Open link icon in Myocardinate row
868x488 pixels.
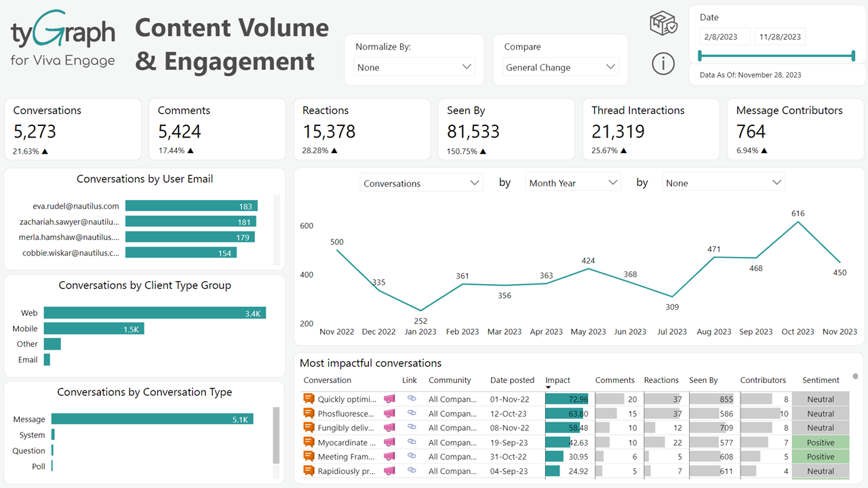click(x=412, y=443)
